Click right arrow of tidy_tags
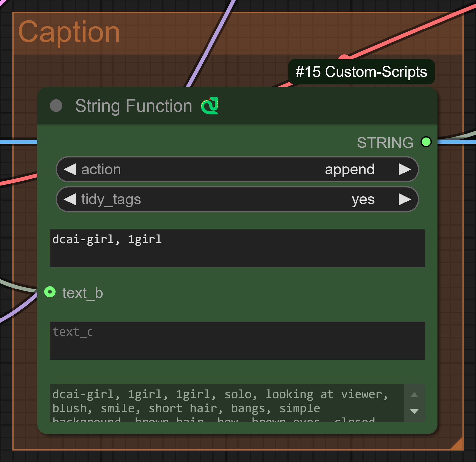476x462 pixels. pos(405,200)
